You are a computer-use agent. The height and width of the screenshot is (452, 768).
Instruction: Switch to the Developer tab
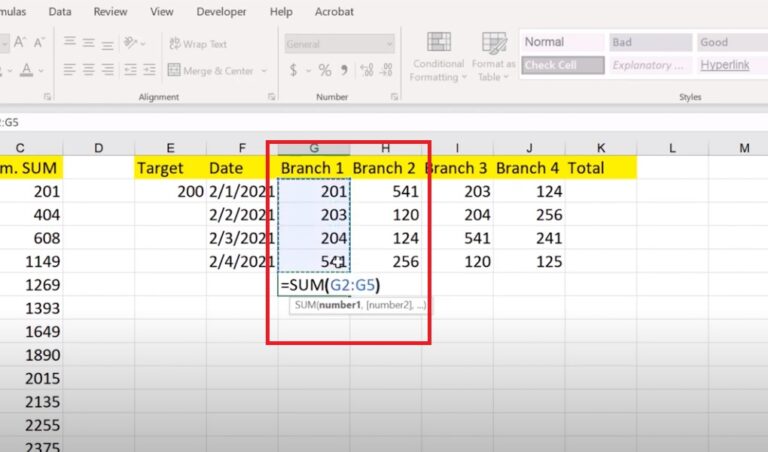220,12
